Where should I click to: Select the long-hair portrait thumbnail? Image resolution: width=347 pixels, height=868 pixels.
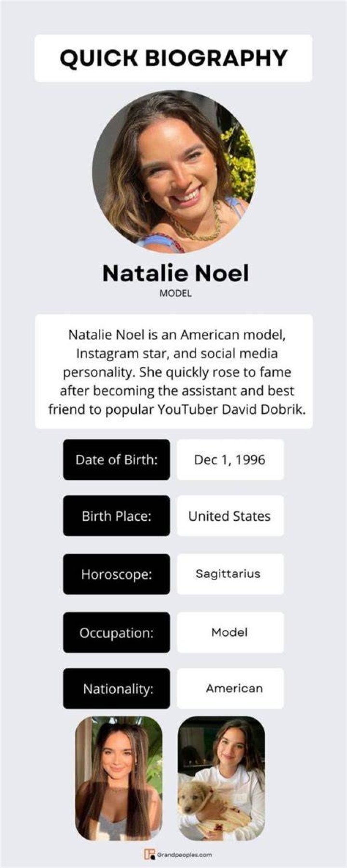[x=119, y=778]
